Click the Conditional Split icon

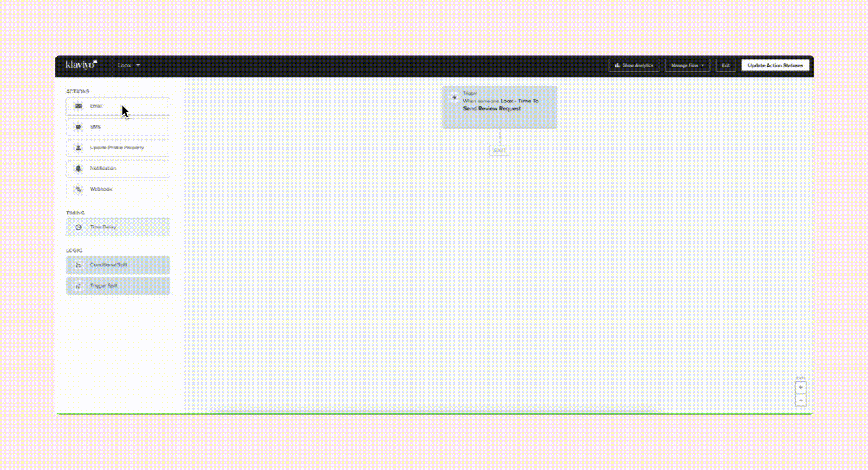[78, 265]
